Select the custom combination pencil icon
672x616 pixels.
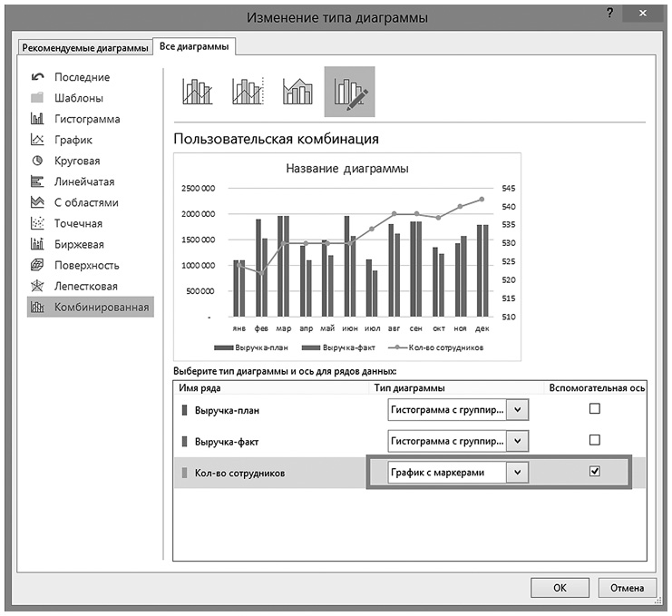349,92
